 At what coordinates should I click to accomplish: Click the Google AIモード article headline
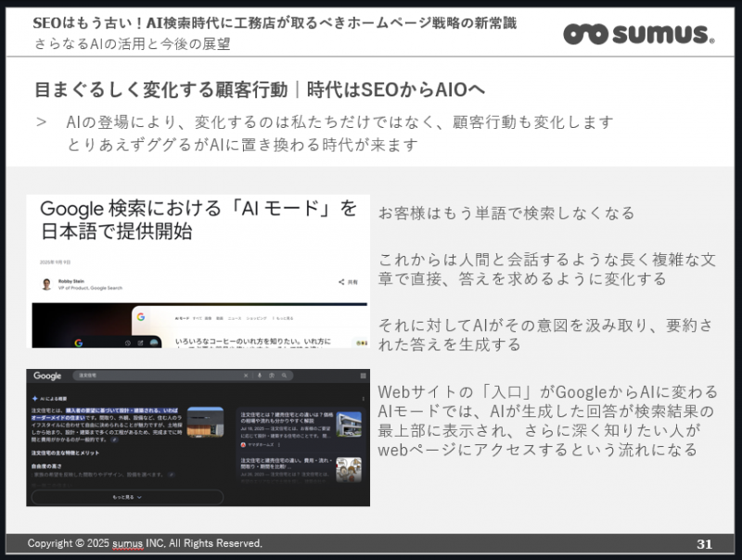pos(198,221)
